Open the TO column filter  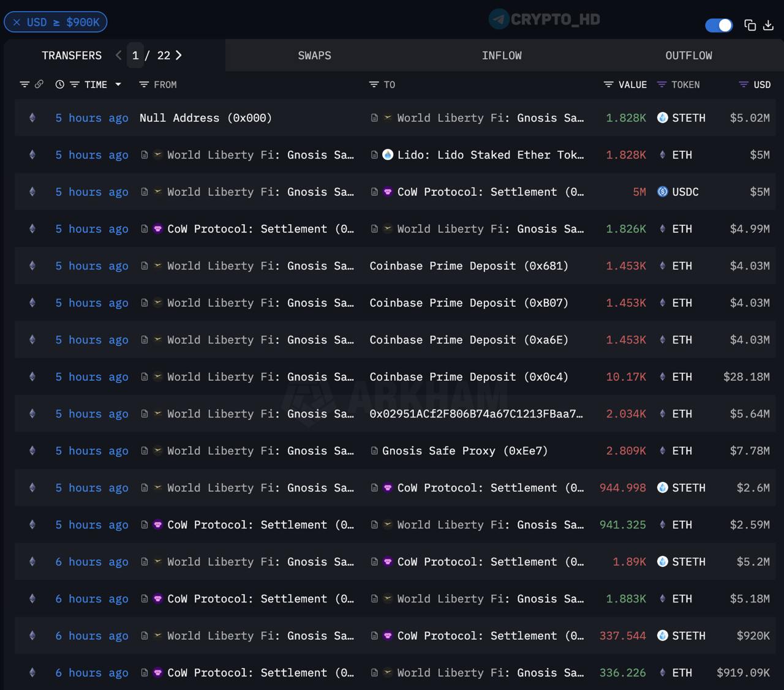(x=374, y=84)
